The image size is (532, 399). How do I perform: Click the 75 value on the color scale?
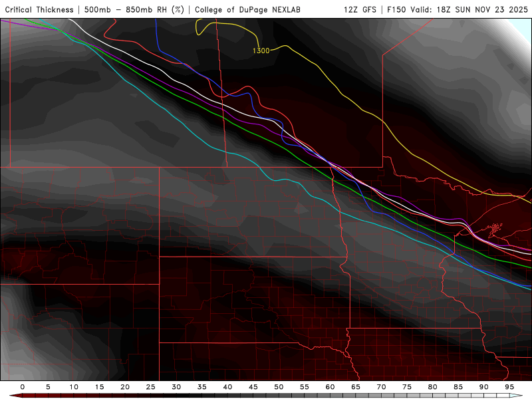(x=407, y=387)
